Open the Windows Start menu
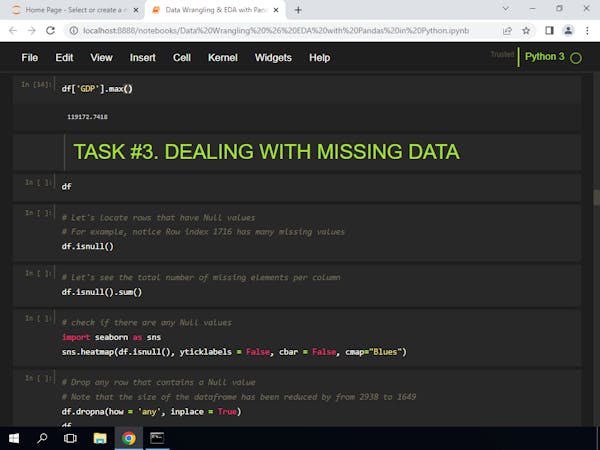The width and height of the screenshot is (600, 450). (14, 438)
